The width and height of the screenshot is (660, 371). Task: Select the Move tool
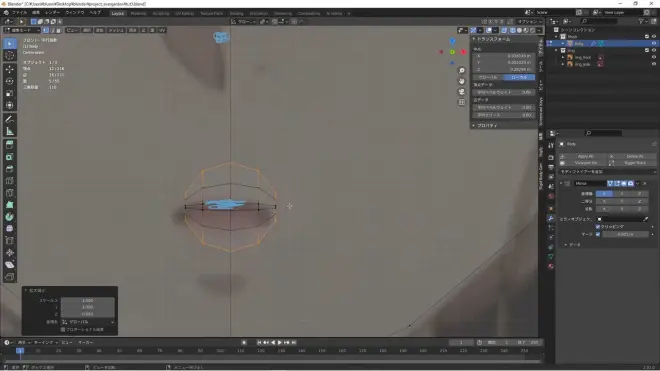10,69
